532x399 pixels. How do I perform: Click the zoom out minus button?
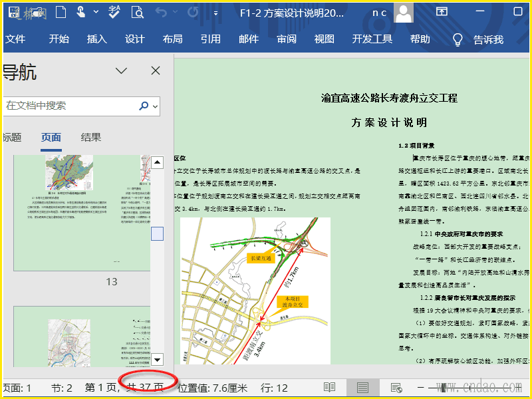pos(421,387)
